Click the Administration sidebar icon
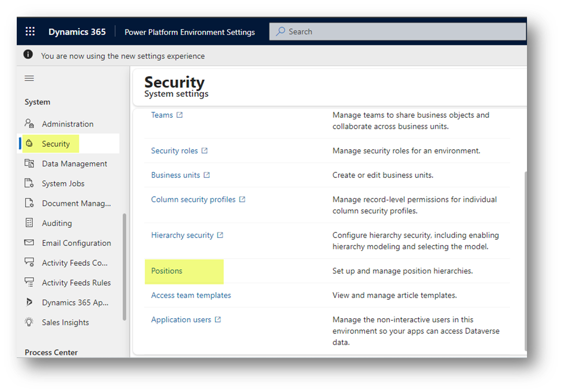The width and height of the screenshot is (561, 392). coord(29,124)
